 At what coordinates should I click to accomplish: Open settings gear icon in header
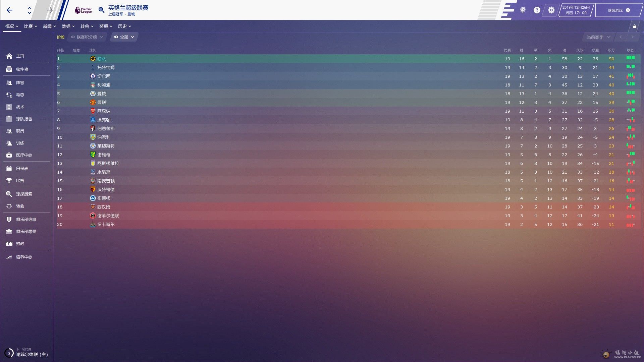click(551, 10)
